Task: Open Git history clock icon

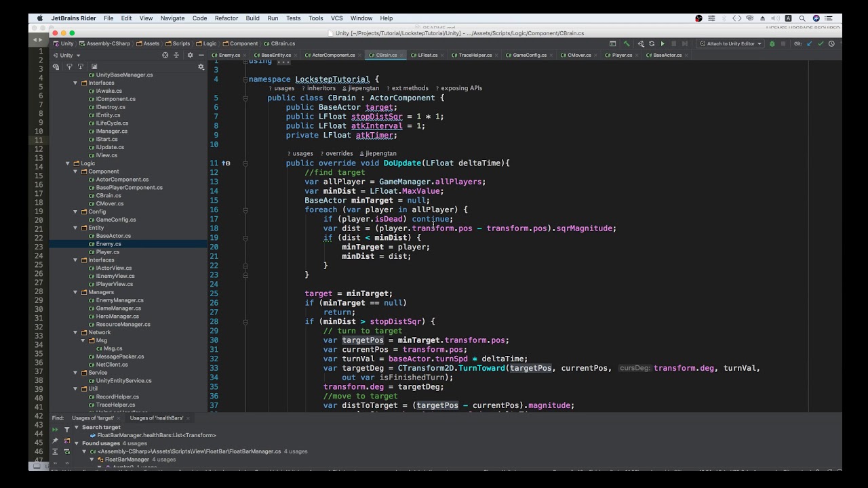Action: 831,43
